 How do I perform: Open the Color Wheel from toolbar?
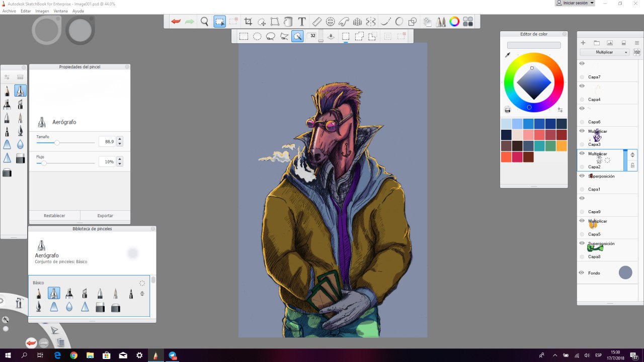point(454,22)
